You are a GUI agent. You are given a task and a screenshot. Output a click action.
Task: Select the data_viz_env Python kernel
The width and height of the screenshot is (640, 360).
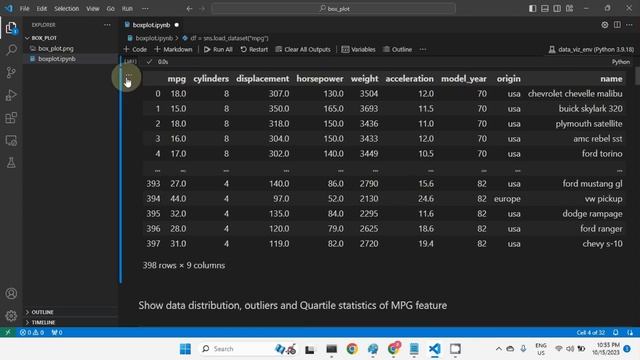pos(591,49)
